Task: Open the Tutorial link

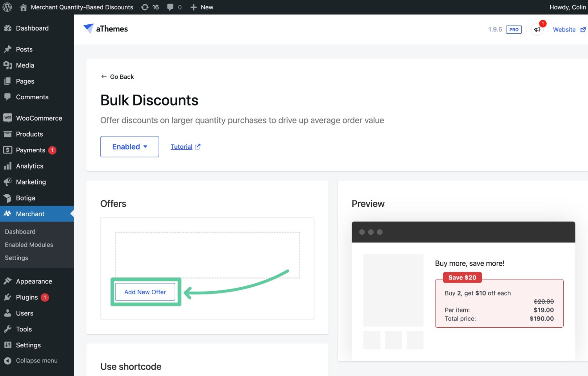Action: pos(181,147)
